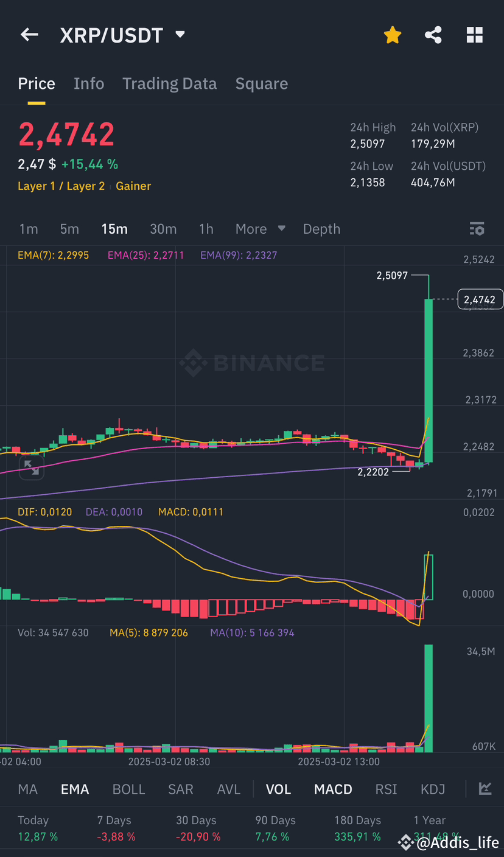Screen dimensions: 504x857
Task: Select the 5m timeframe
Action: (69, 229)
